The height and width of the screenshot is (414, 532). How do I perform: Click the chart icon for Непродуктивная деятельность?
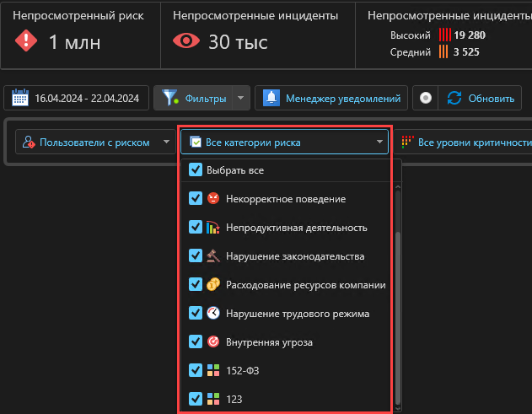pos(213,227)
